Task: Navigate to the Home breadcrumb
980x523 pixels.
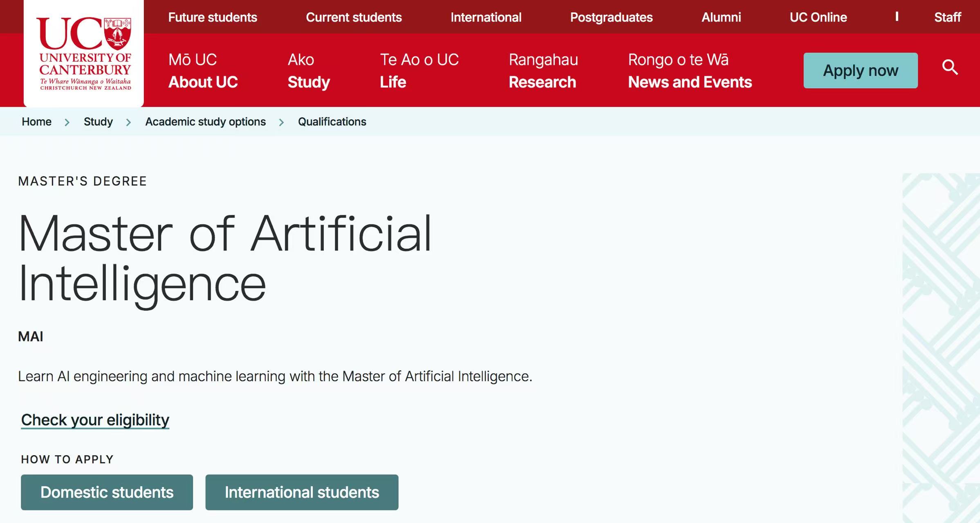Action: tap(36, 122)
